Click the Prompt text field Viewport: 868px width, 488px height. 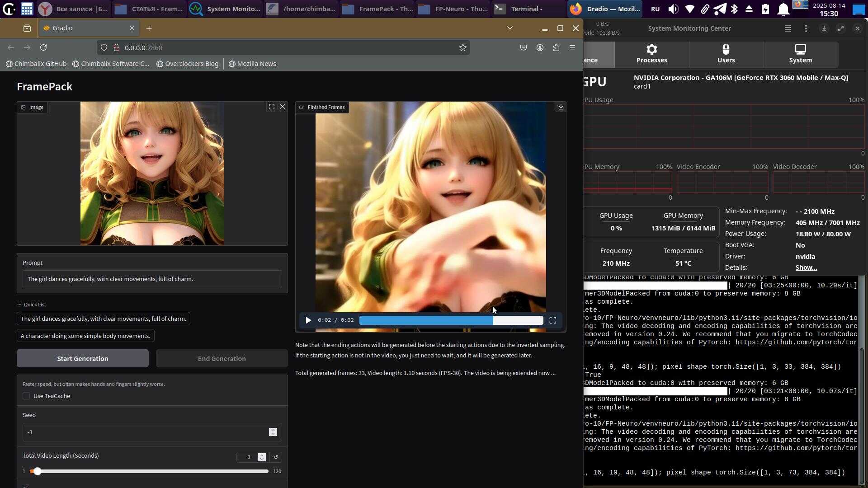(x=152, y=279)
